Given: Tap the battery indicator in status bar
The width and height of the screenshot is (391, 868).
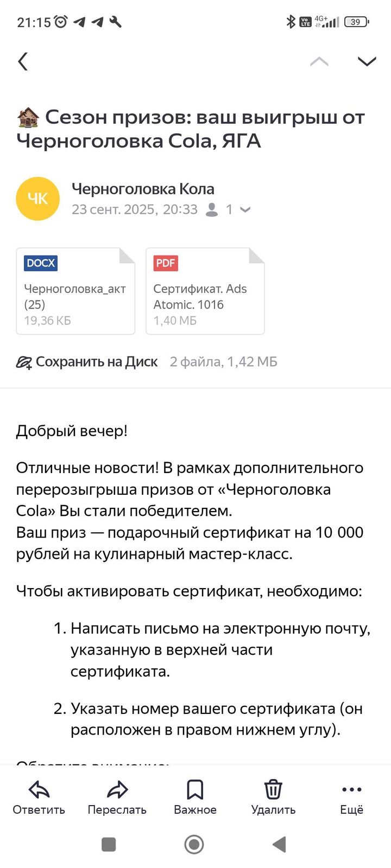Looking at the screenshot, I should click(356, 22).
